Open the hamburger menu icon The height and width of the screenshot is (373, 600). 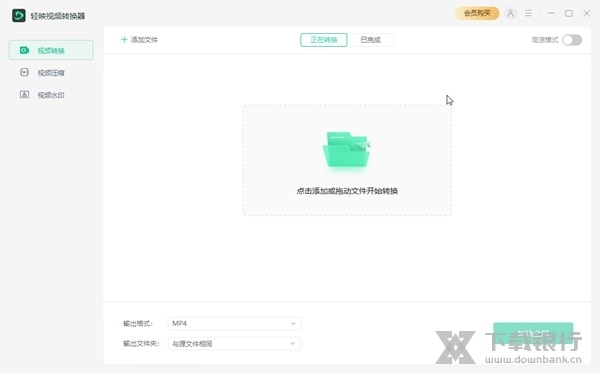[x=528, y=13]
